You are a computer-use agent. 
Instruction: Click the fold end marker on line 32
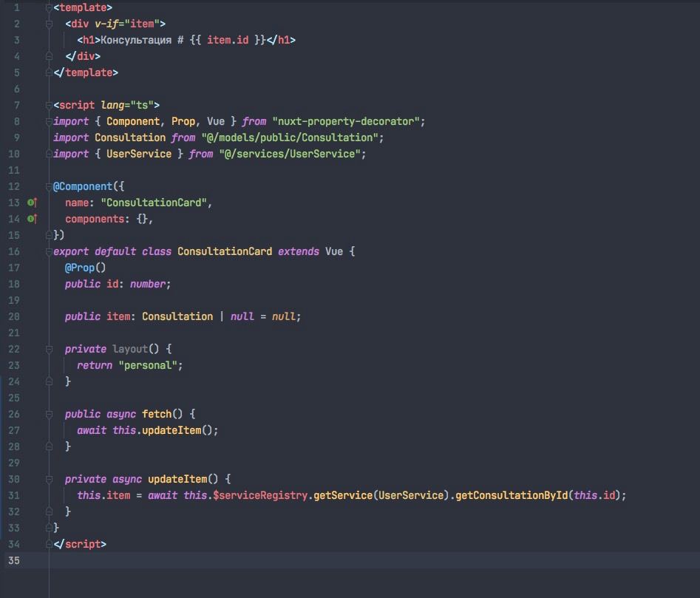tap(49, 512)
